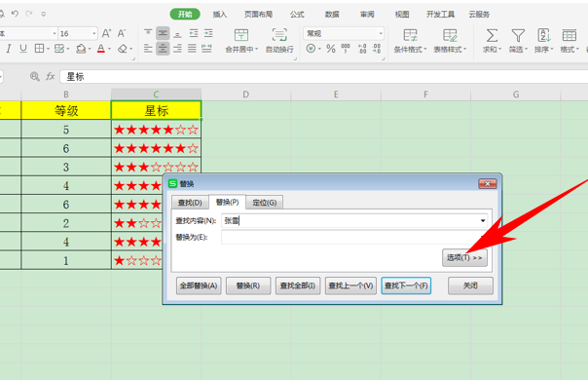Click the distributed alignment icon

click(206, 49)
